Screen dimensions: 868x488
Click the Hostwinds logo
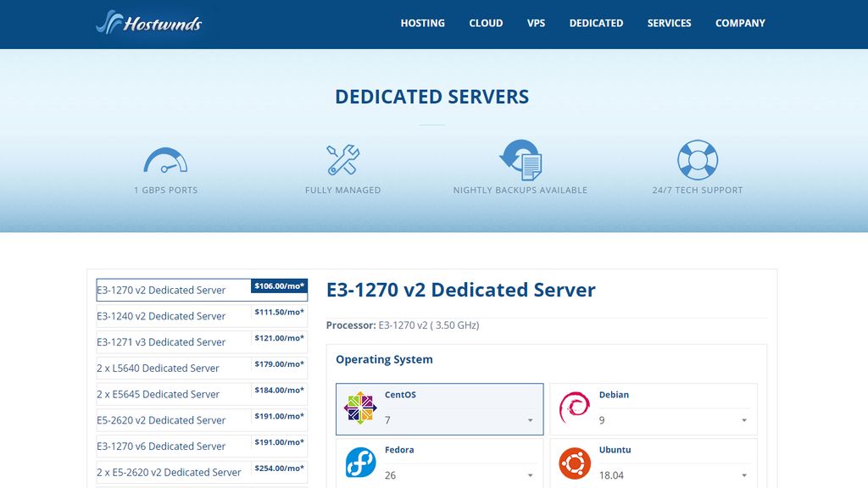click(x=148, y=24)
